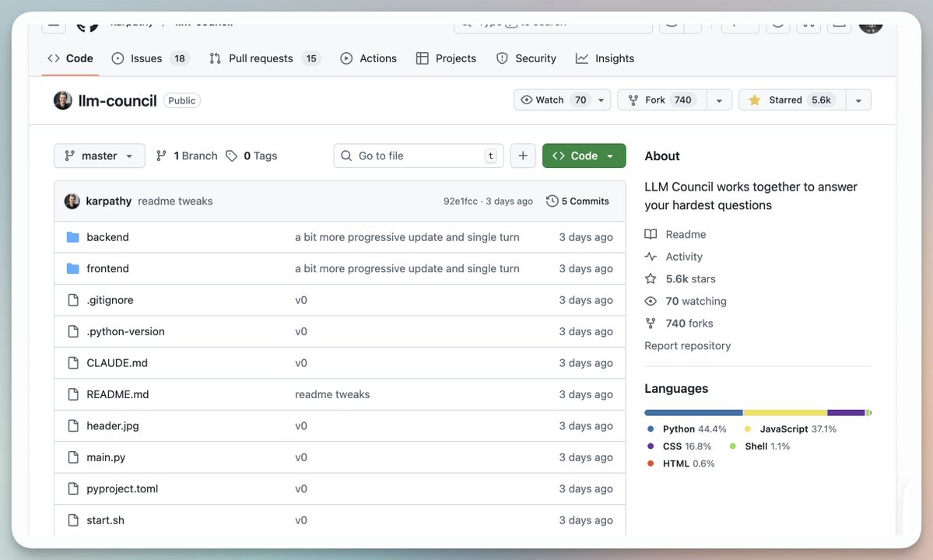Click the main.py file icon

[x=73, y=458]
